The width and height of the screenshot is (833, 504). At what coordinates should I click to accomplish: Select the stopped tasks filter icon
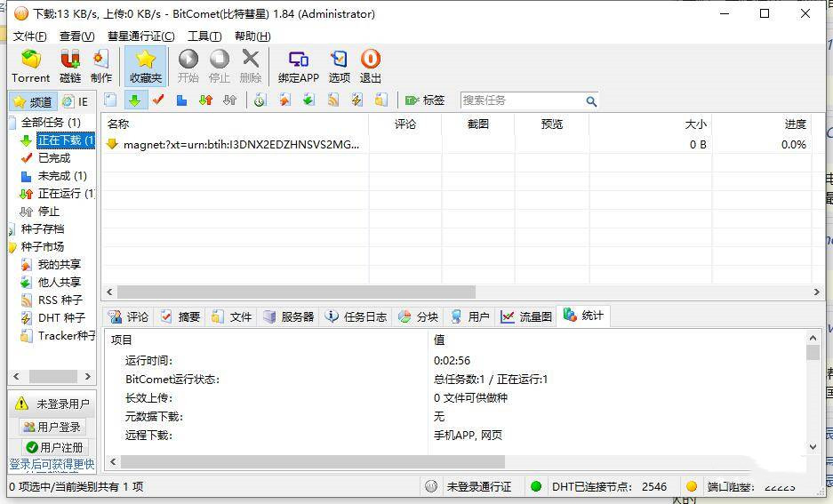(x=229, y=100)
